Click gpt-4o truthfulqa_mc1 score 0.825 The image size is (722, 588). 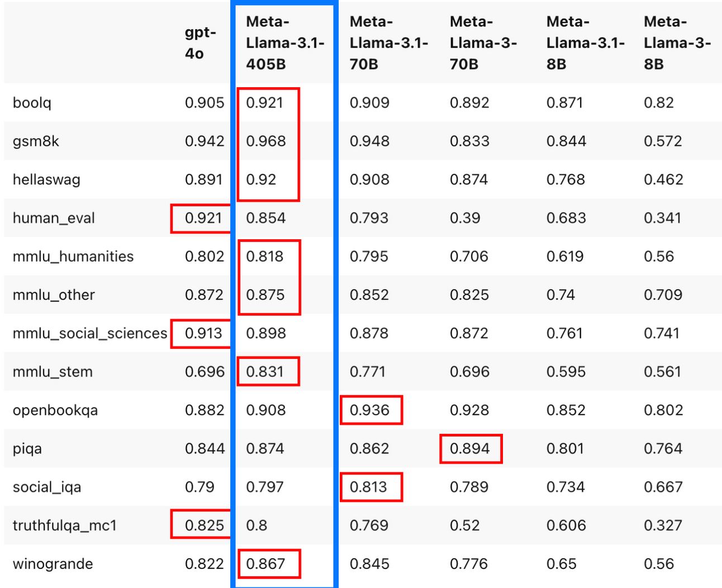pos(205,525)
